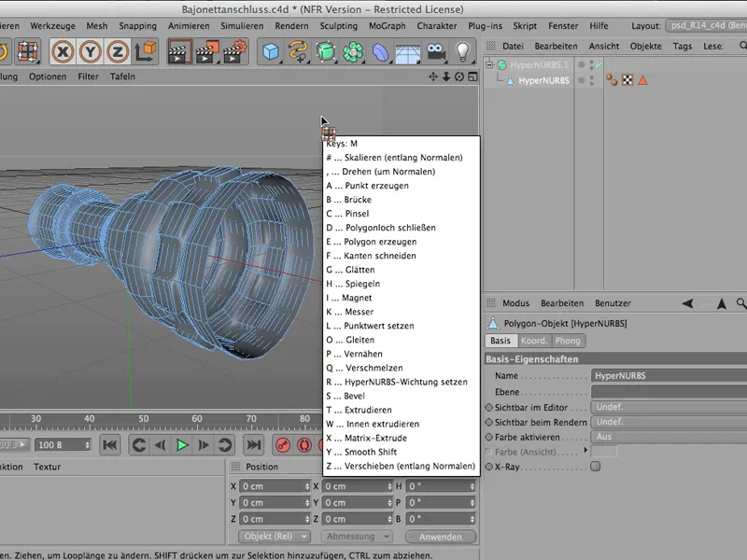Click frame 70 on the timeline ruler

point(251,419)
